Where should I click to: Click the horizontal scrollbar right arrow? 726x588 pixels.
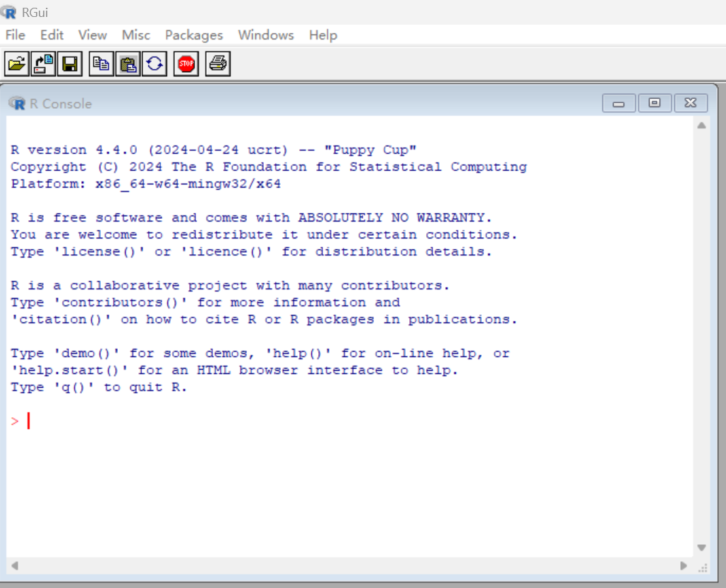(684, 565)
